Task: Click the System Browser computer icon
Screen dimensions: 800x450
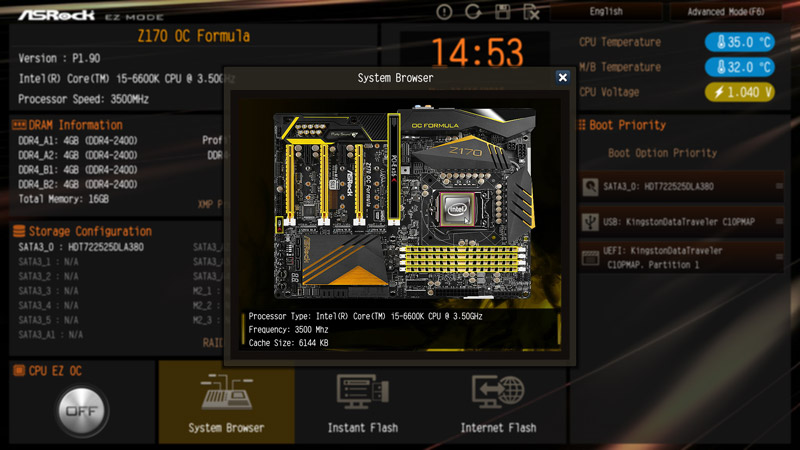Action: [x=227, y=392]
